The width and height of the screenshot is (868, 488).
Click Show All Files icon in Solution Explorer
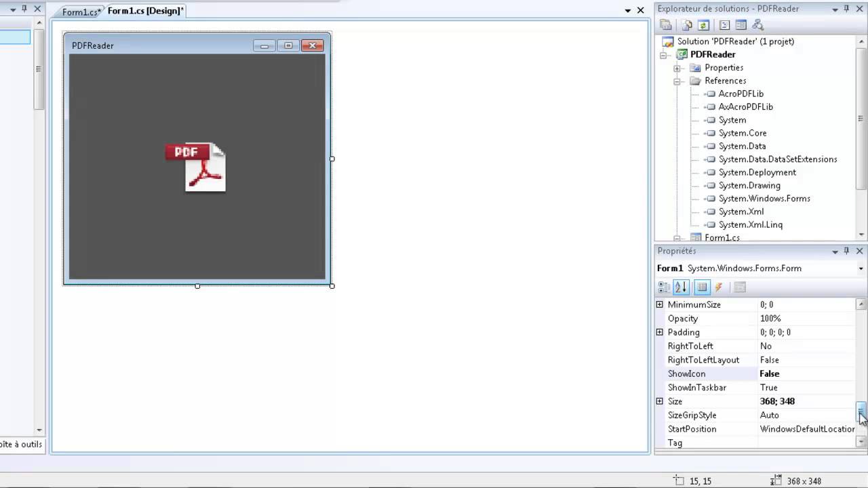(x=687, y=25)
